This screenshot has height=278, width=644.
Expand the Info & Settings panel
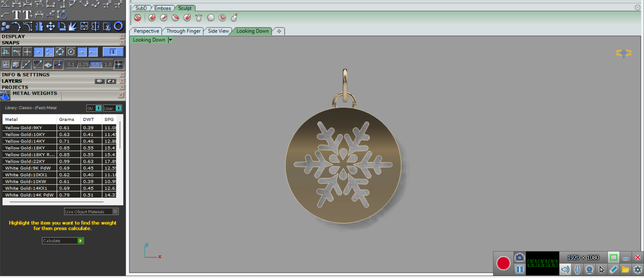[25, 75]
